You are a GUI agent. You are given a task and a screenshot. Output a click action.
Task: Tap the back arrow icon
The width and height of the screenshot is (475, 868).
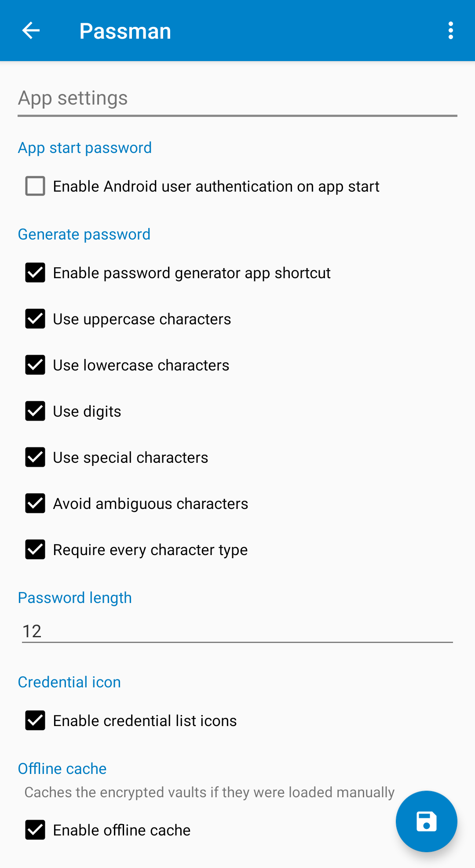(31, 31)
